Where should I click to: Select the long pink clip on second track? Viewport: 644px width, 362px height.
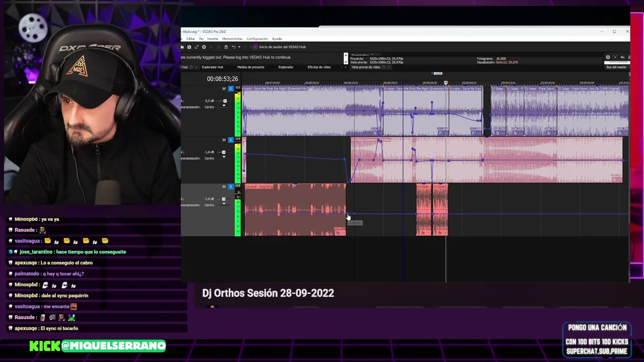(487, 160)
